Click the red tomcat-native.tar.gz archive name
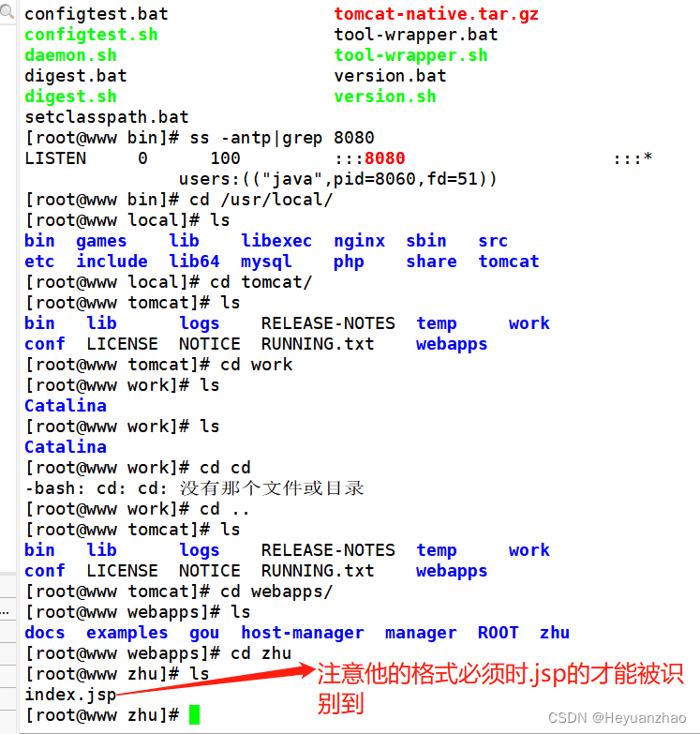 (436, 13)
